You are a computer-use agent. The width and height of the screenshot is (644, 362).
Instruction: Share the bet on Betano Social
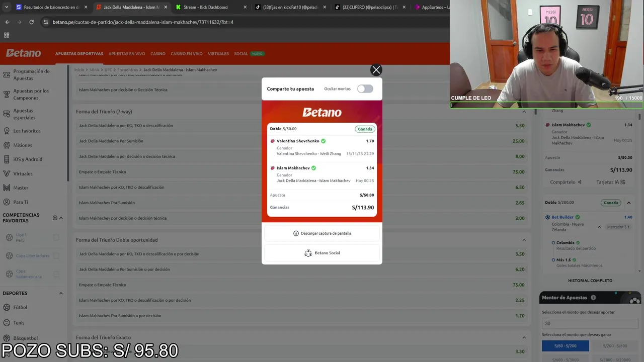tap(322, 253)
